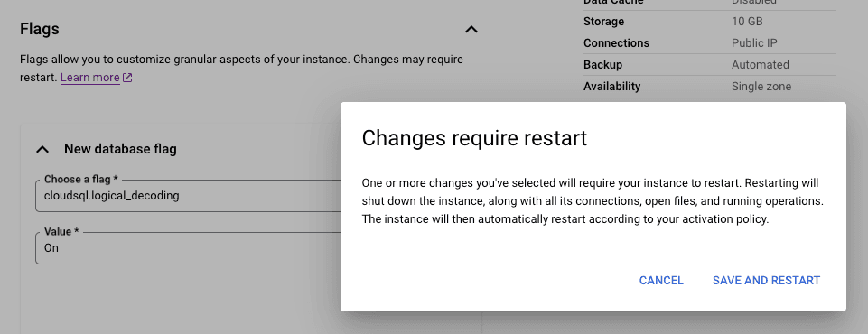
Task: Click the Backup row label
Action: 602,65
